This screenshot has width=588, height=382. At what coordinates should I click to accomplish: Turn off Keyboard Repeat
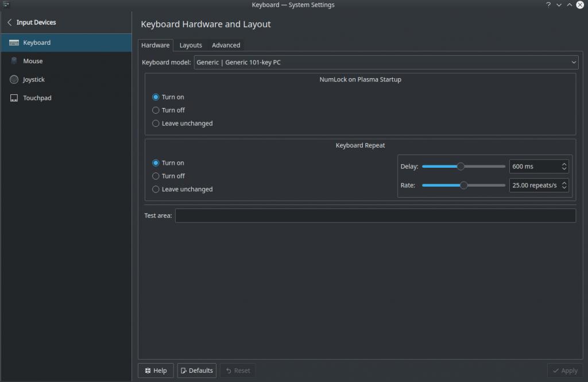[156, 176]
